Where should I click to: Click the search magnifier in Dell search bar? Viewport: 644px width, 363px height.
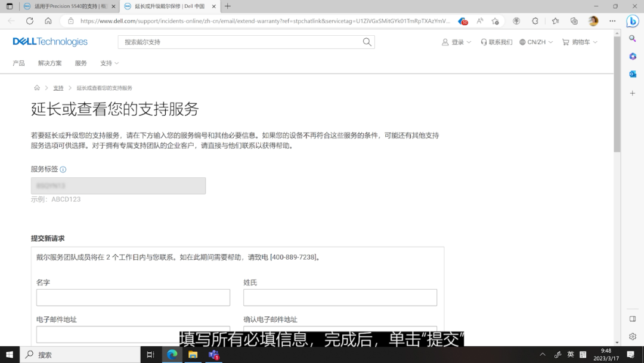pyautogui.click(x=366, y=42)
